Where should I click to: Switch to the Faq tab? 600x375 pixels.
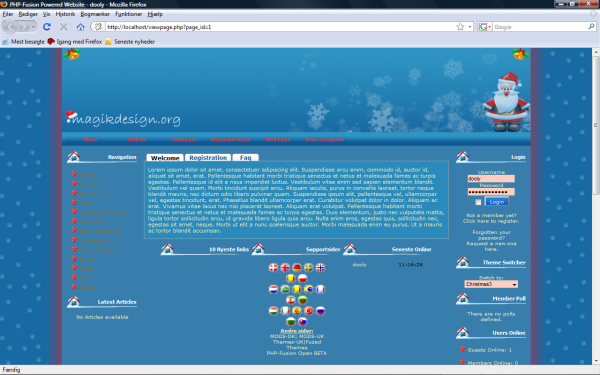point(245,158)
